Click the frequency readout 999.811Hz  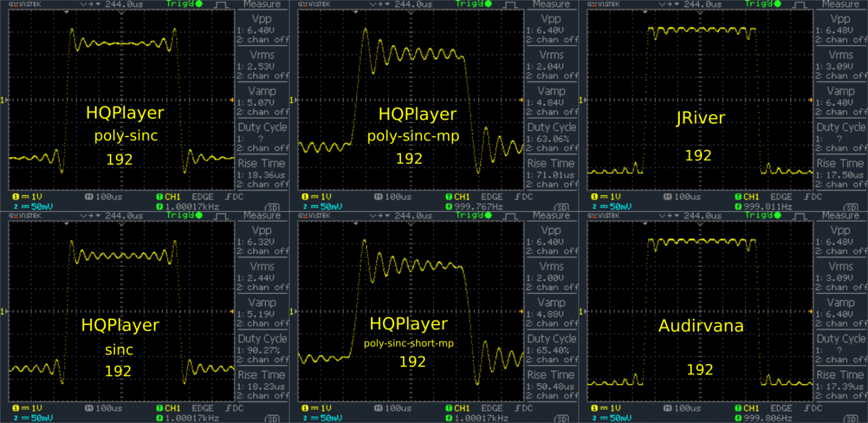tap(766, 207)
